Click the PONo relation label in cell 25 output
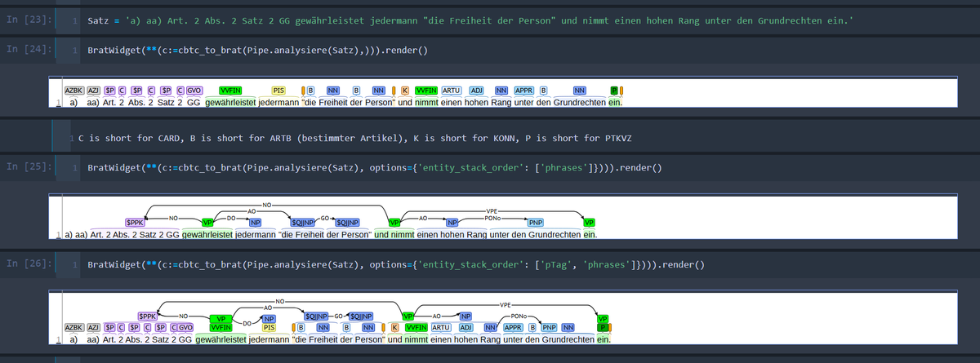 point(492,218)
